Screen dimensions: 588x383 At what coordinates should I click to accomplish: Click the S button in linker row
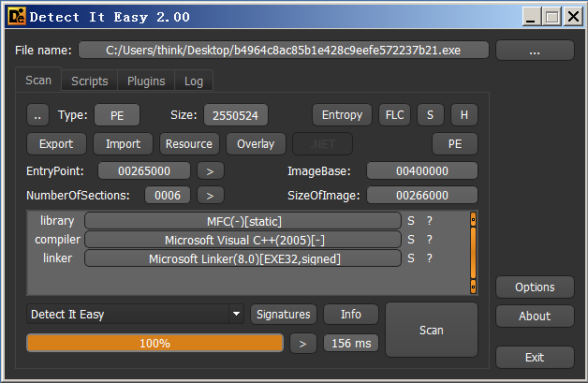[411, 258]
